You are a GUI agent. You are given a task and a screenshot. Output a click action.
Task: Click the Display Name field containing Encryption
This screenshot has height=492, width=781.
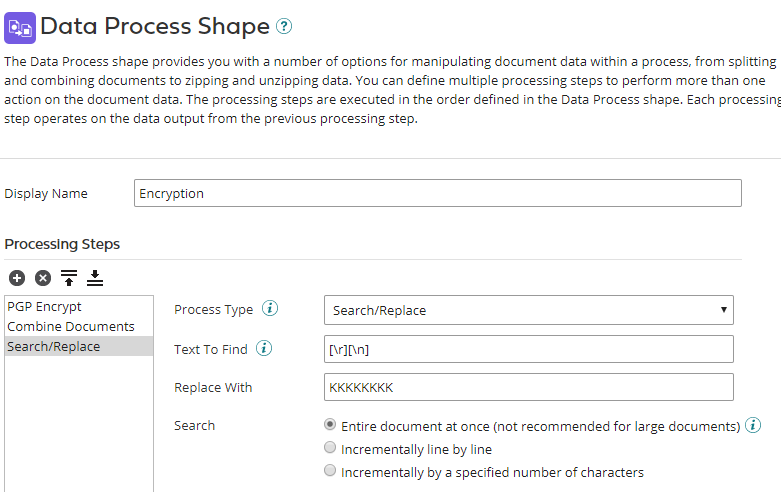(437, 193)
